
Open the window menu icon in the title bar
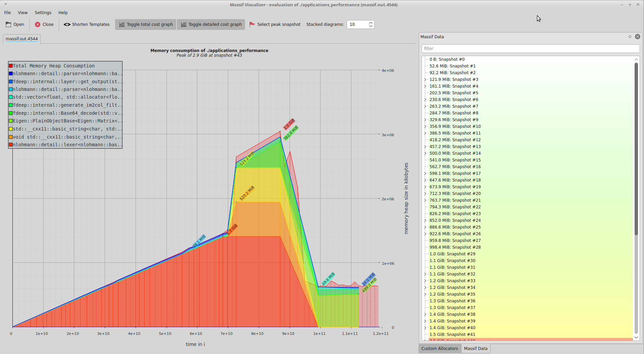tap(6, 4)
